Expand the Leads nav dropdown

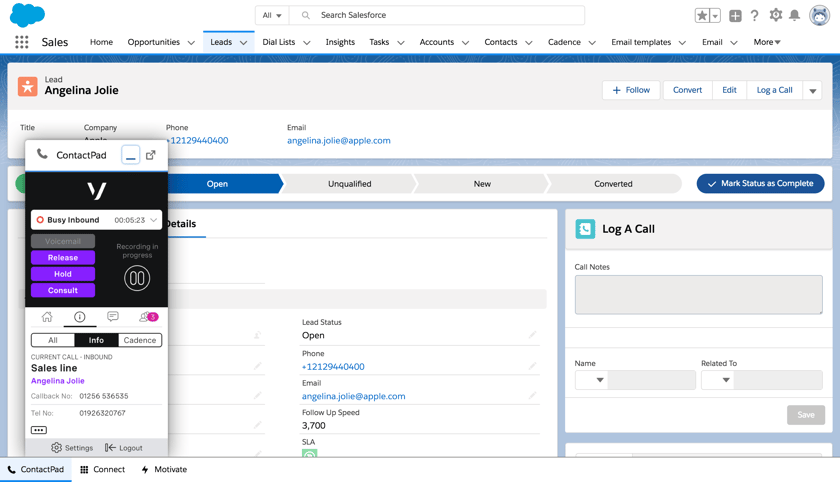click(x=243, y=43)
